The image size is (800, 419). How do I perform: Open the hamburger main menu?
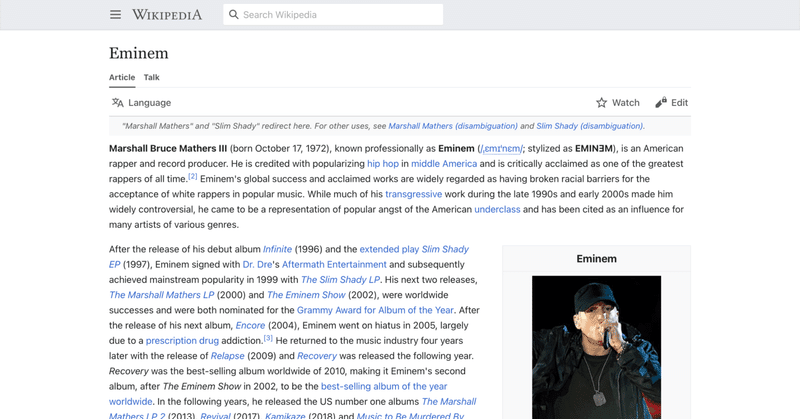[115, 15]
